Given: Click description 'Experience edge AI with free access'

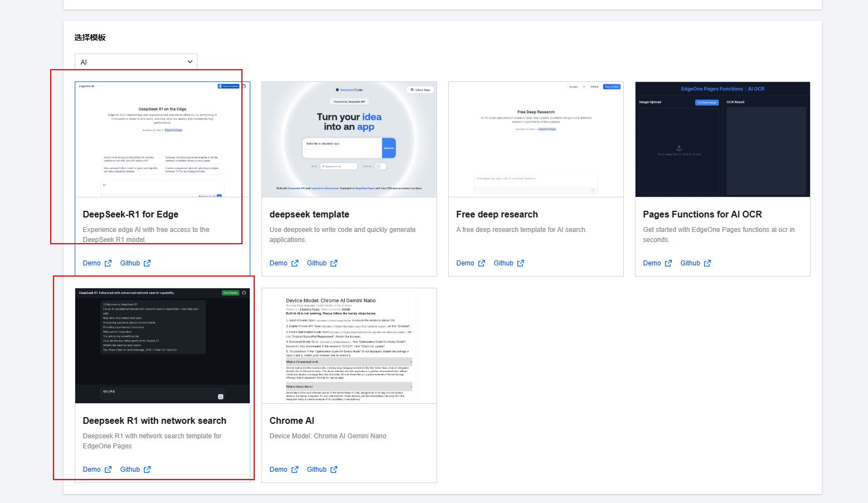Looking at the screenshot, I should point(146,235).
